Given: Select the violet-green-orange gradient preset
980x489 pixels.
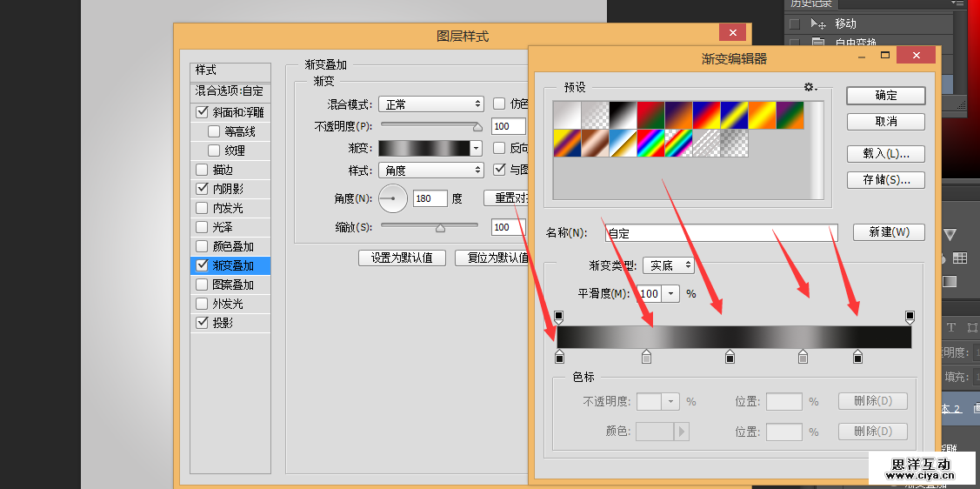Looking at the screenshot, I should [790, 115].
